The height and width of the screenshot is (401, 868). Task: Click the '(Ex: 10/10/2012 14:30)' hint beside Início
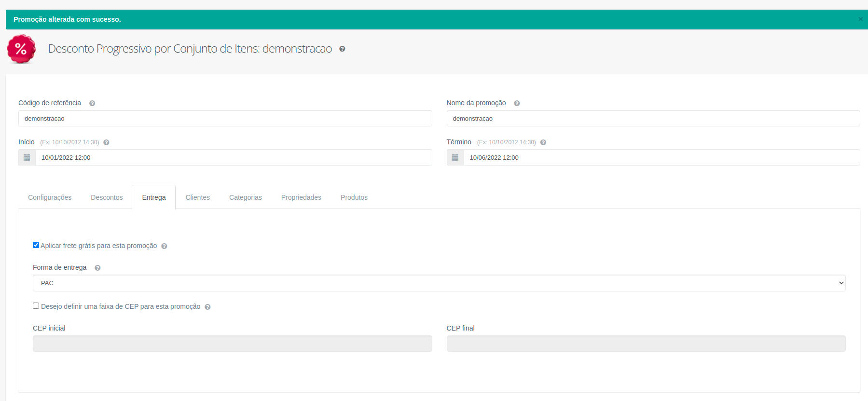click(69, 142)
